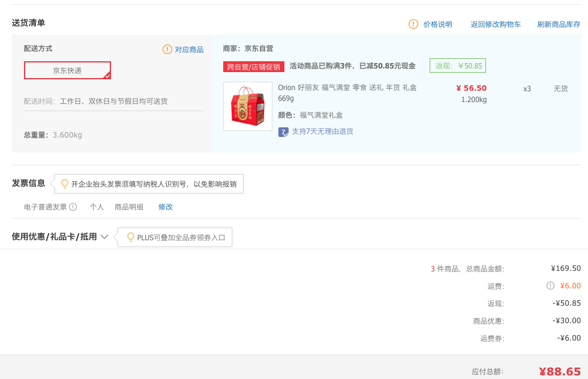Click the product price ¥ 56.50

coord(472,88)
